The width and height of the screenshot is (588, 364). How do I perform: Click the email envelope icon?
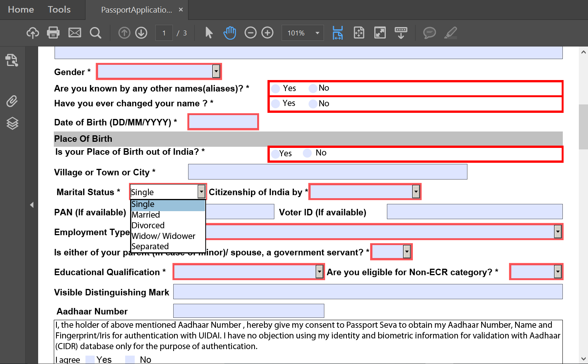coord(74,33)
